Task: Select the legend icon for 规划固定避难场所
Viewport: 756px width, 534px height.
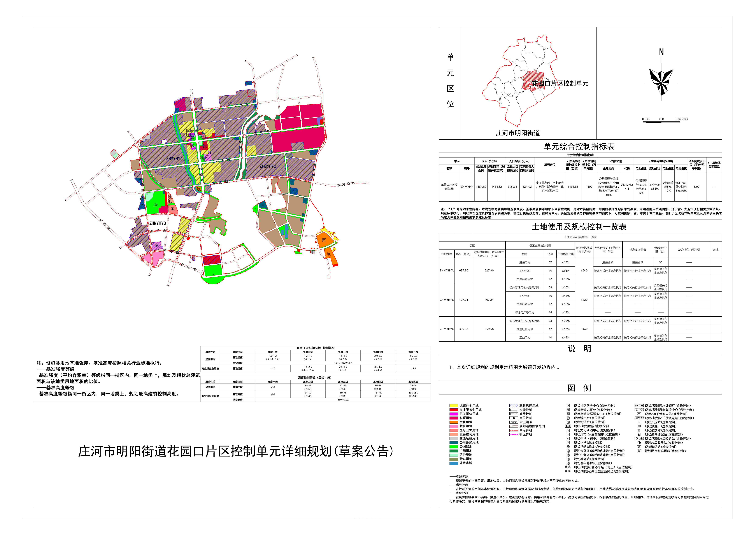Action: [639, 451]
